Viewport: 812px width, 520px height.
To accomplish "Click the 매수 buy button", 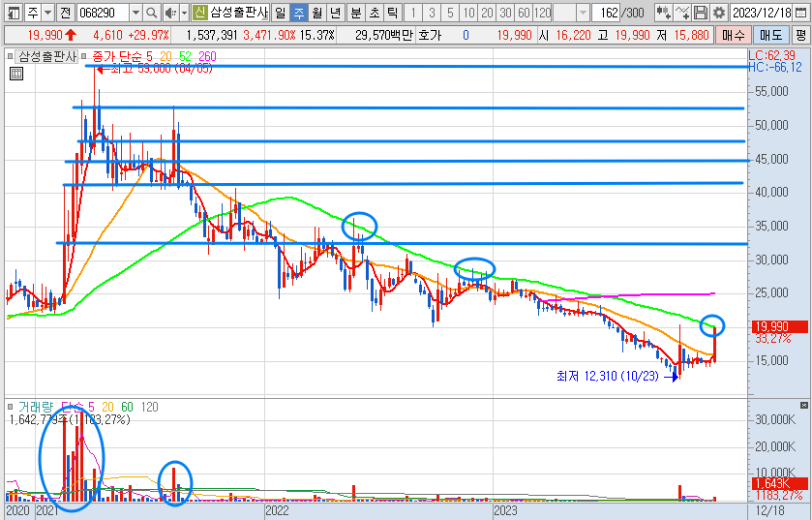I will [x=733, y=35].
